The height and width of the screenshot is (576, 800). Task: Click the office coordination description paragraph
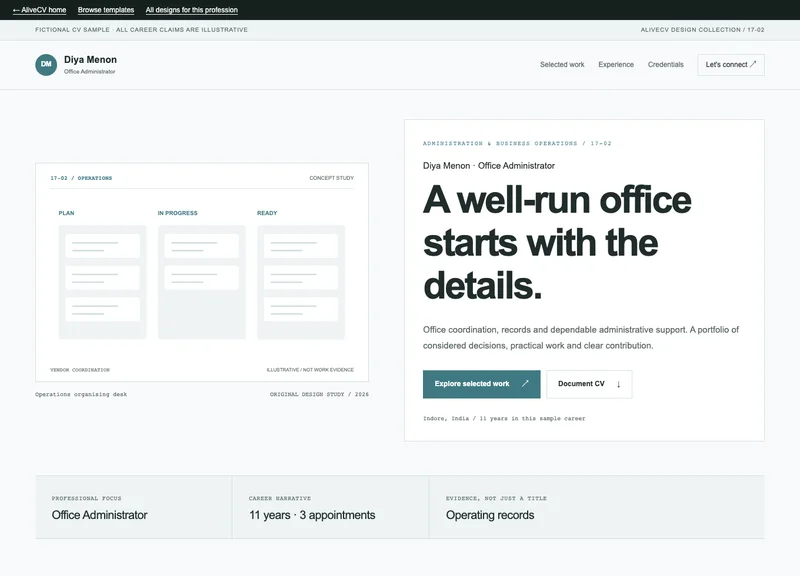pos(581,338)
